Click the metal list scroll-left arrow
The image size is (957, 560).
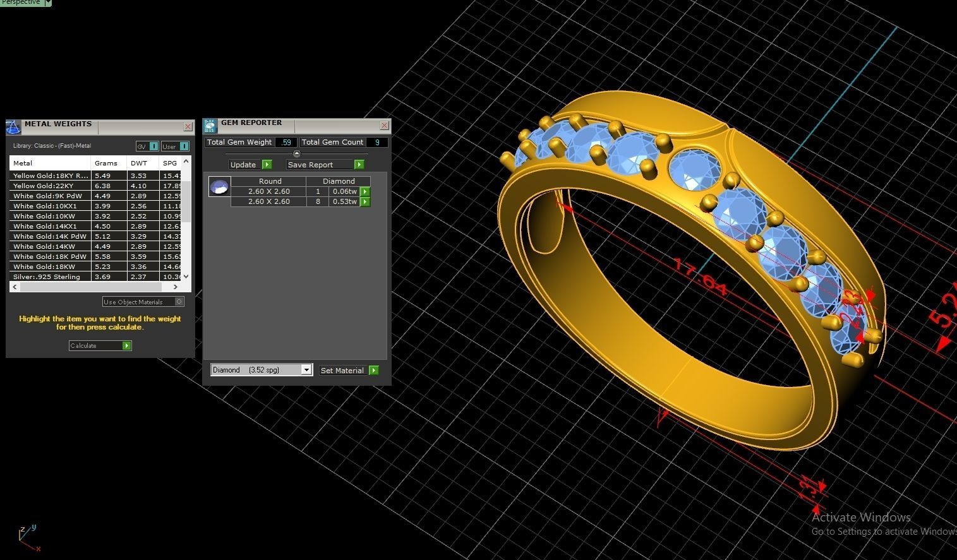[15, 287]
